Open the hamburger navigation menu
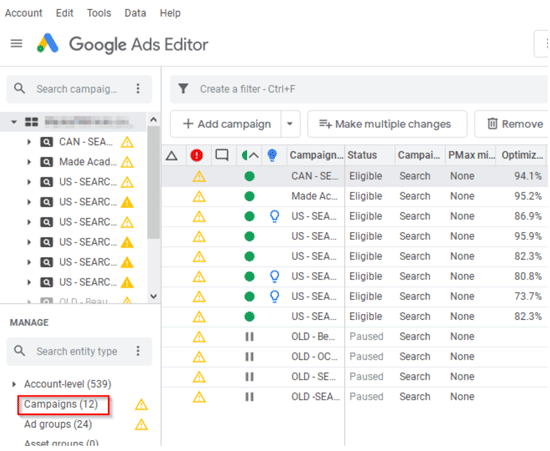 click(16, 44)
